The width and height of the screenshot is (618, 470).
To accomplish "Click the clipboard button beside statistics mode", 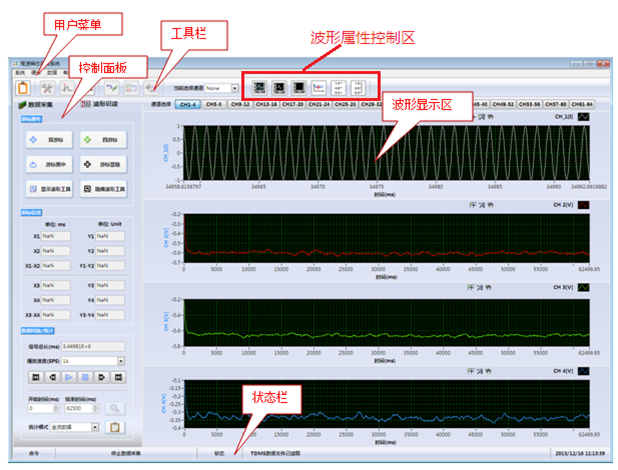I will (115, 427).
